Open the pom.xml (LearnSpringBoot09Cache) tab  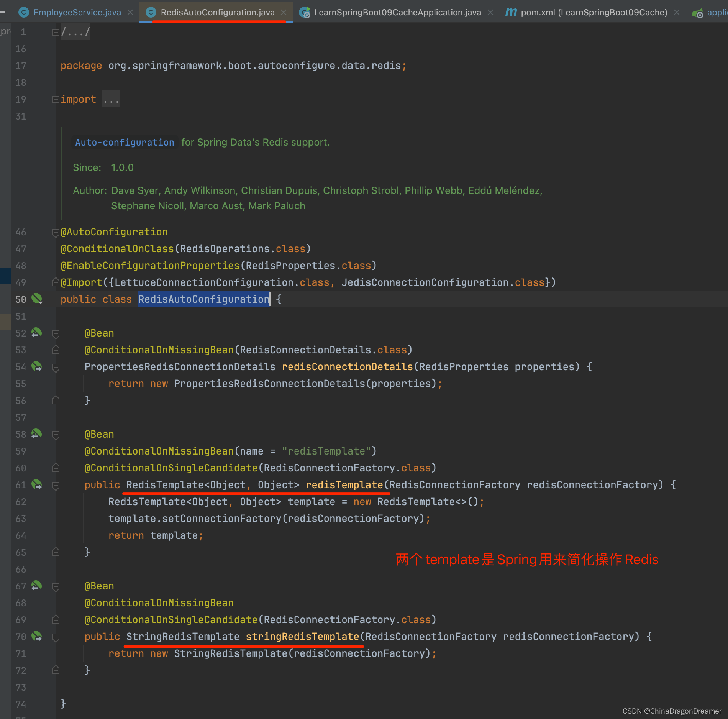pyautogui.click(x=594, y=12)
